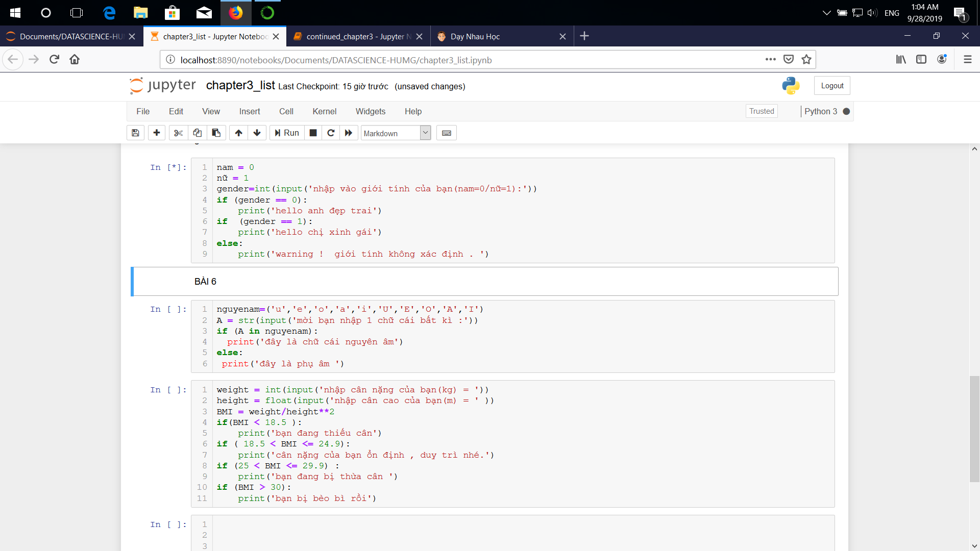
Task: Open the Kernel menu
Action: (324, 111)
